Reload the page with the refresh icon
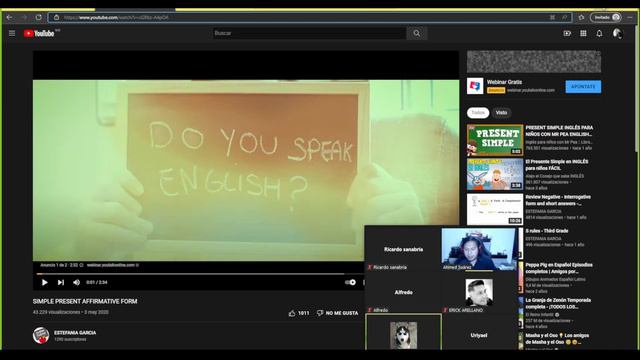The width and height of the screenshot is (640, 360). click(38, 18)
